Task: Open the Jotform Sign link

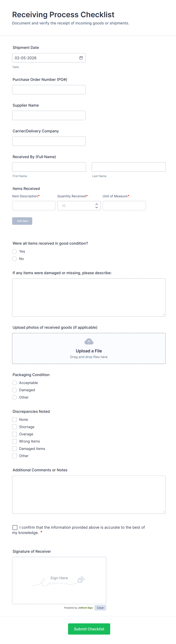Action: click(x=85, y=608)
